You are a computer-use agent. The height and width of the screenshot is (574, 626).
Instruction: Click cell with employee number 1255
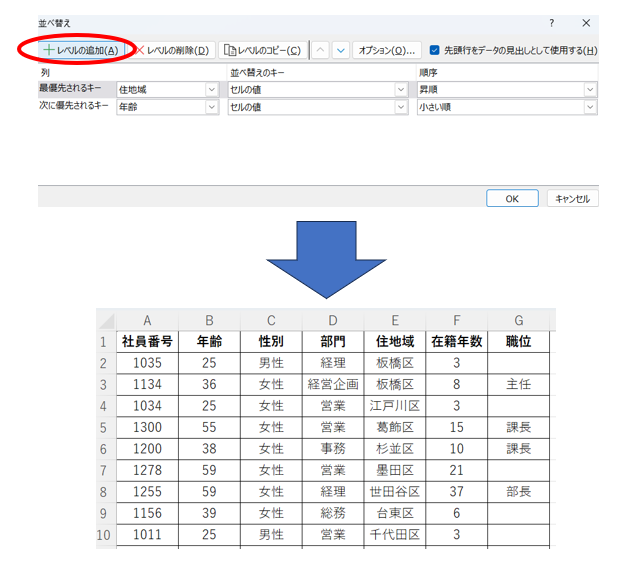(x=147, y=492)
